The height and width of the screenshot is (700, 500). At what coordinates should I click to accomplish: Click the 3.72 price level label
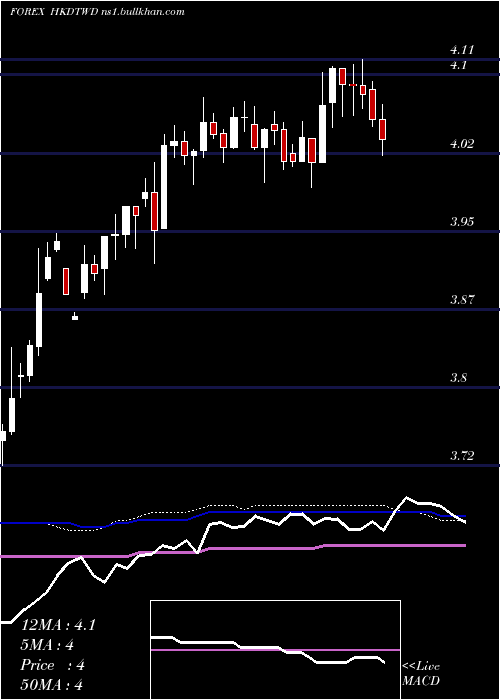[x=462, y=456]
